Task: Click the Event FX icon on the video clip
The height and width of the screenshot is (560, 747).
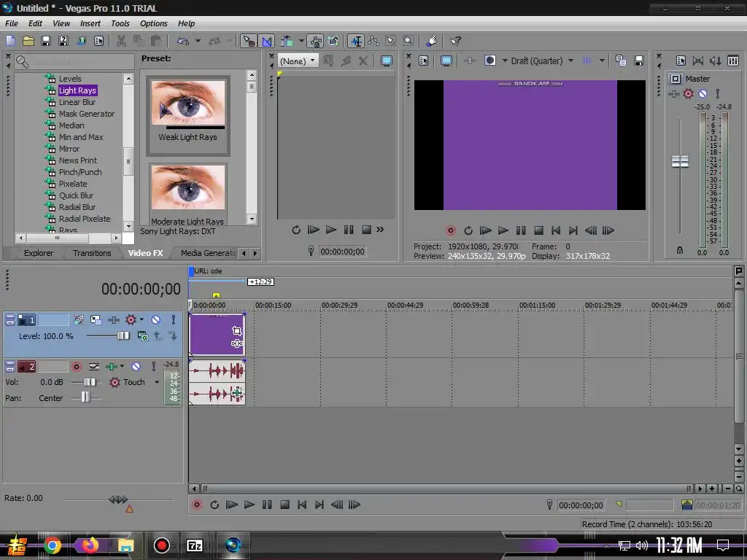Action: click(x=237, y=343)
